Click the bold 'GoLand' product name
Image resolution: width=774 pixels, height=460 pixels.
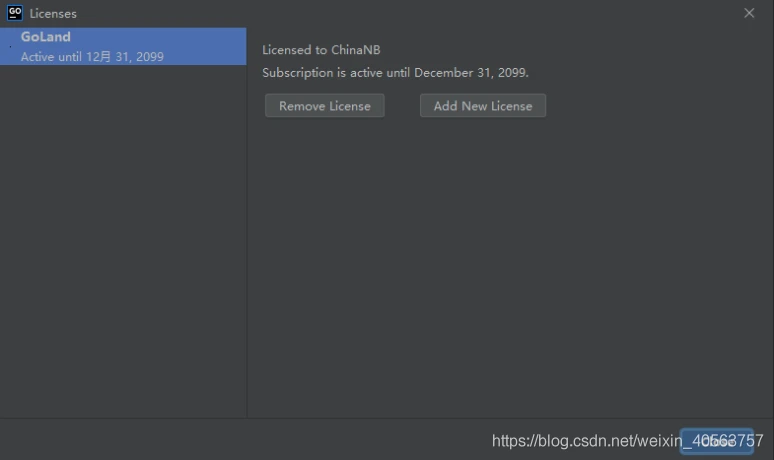pos(45,37)
